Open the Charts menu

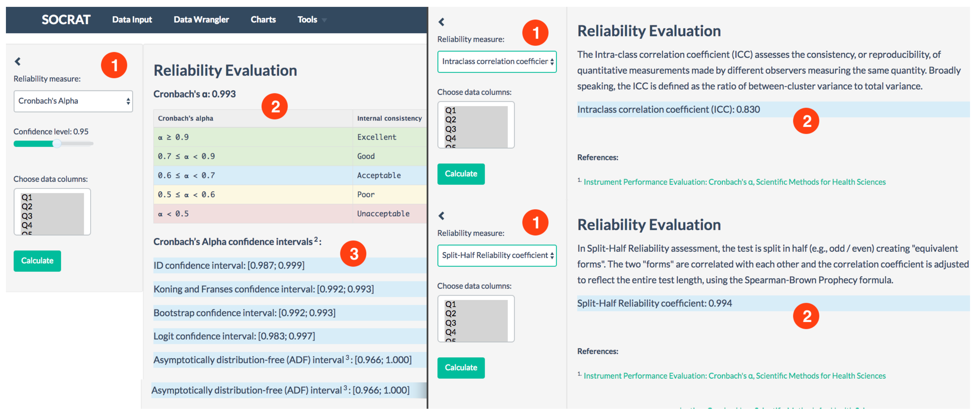pyautogui.click(x=263, y=19)
